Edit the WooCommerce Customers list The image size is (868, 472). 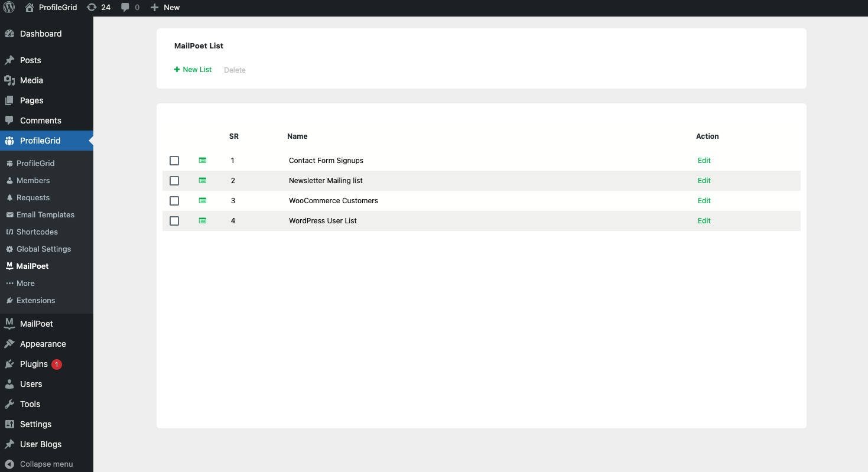tap(704, 201)
